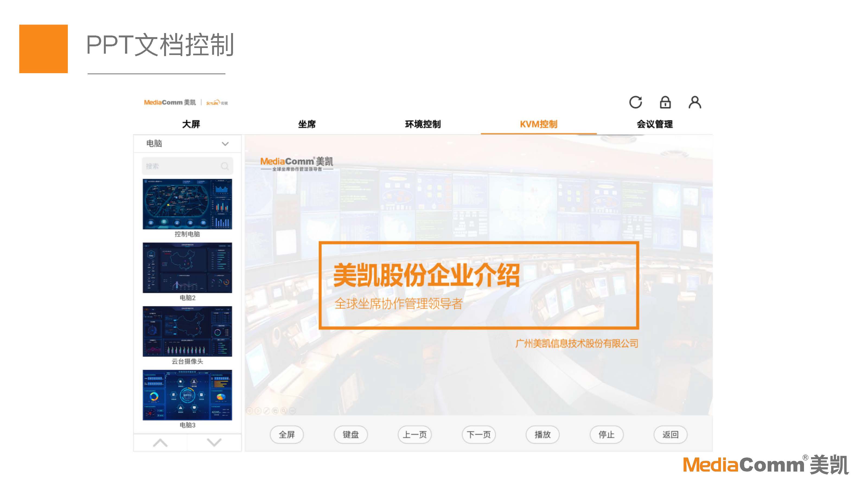Image resolution: width=868 pixels, height=490 pixels.
Task: Click the 返回 button
Action: [670, 434]
